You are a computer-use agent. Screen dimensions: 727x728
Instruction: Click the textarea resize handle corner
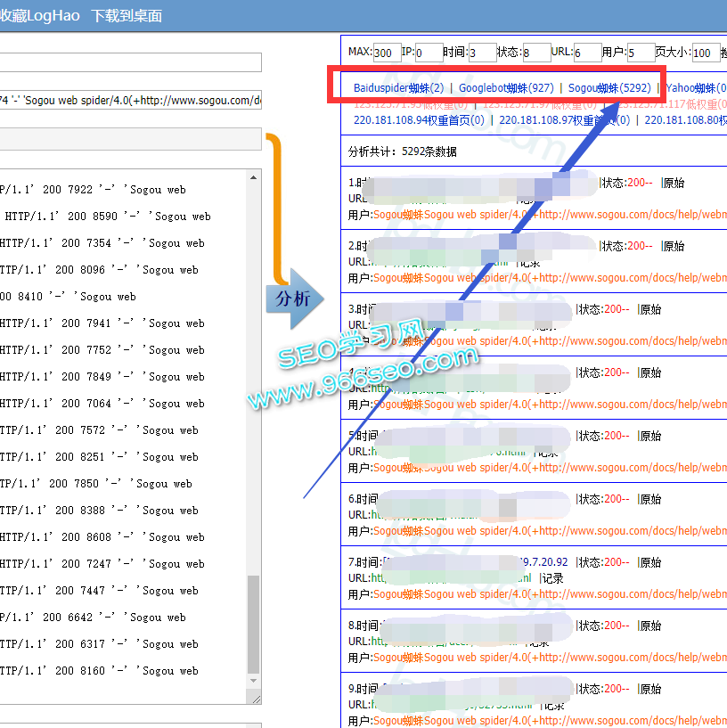(256, 699)
